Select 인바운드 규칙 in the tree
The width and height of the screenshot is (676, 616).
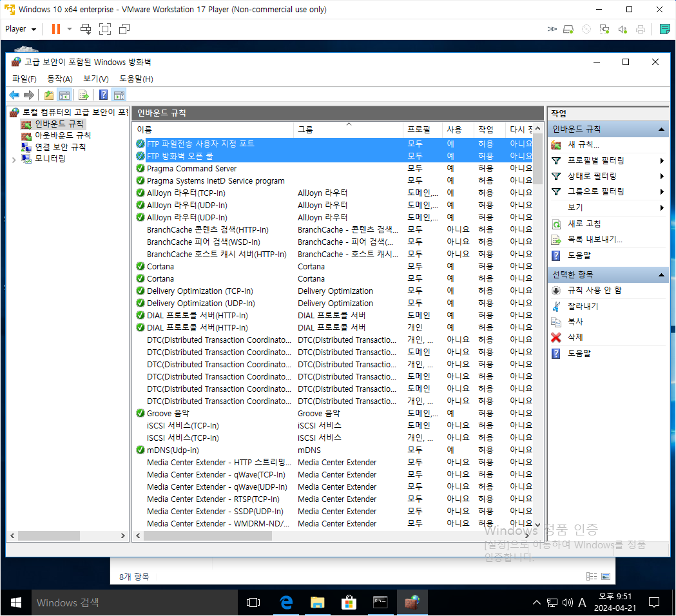pyautogui.click(x=59, y=124)
